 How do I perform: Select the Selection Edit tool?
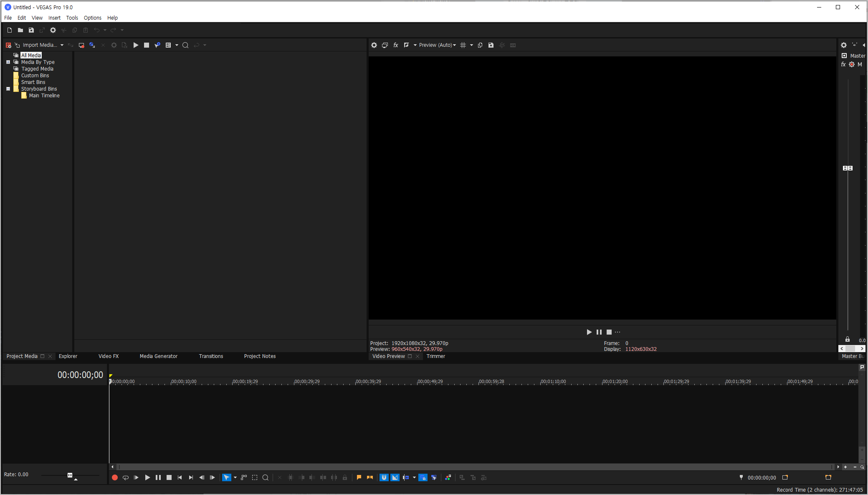[x=255, y=477]
